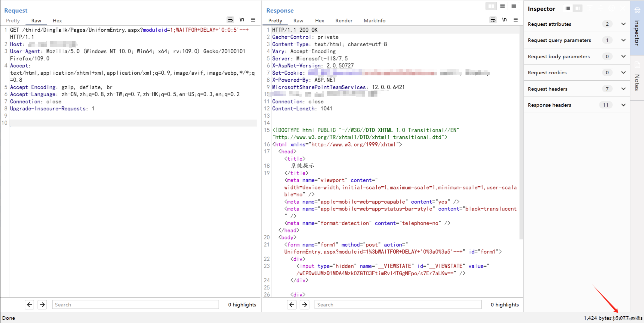Image resolution: width=644 pixels, height=323 pixels.
Task: Close the Inspector panel
Action: click(623, 9)
